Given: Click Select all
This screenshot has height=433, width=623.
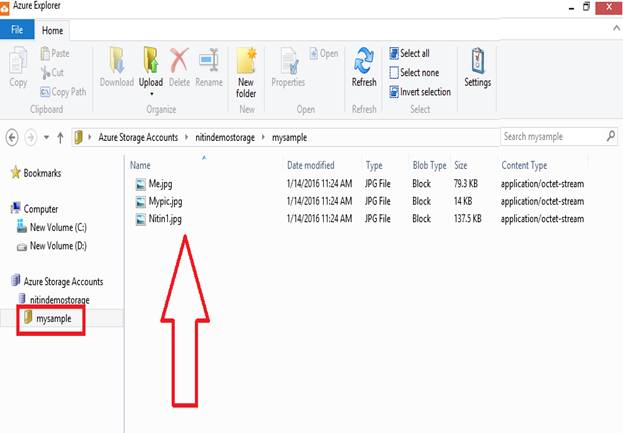Looking at the screenshot, I should pyautogui.click(x=409, y=53).
